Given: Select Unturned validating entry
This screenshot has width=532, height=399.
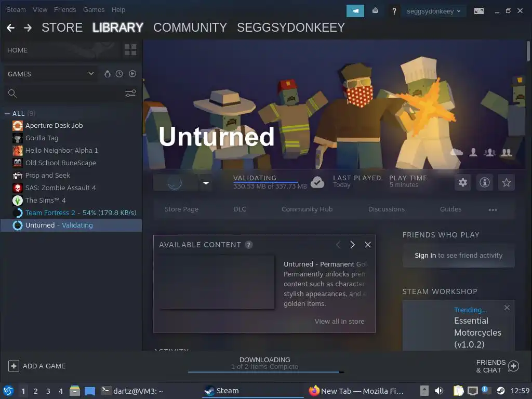Looking at the screenshot, I should click(71, 225).
